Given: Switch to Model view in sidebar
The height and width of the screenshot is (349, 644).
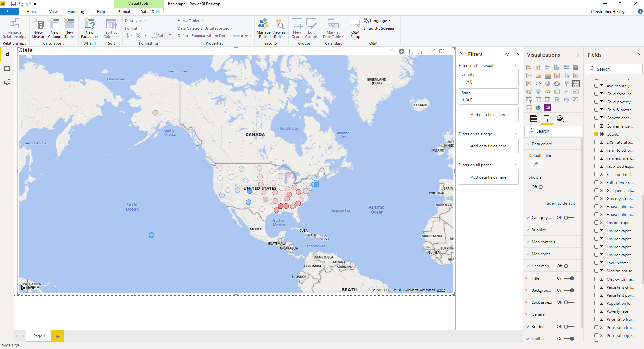Looking at the screenshot, I should tap(7, 82).
